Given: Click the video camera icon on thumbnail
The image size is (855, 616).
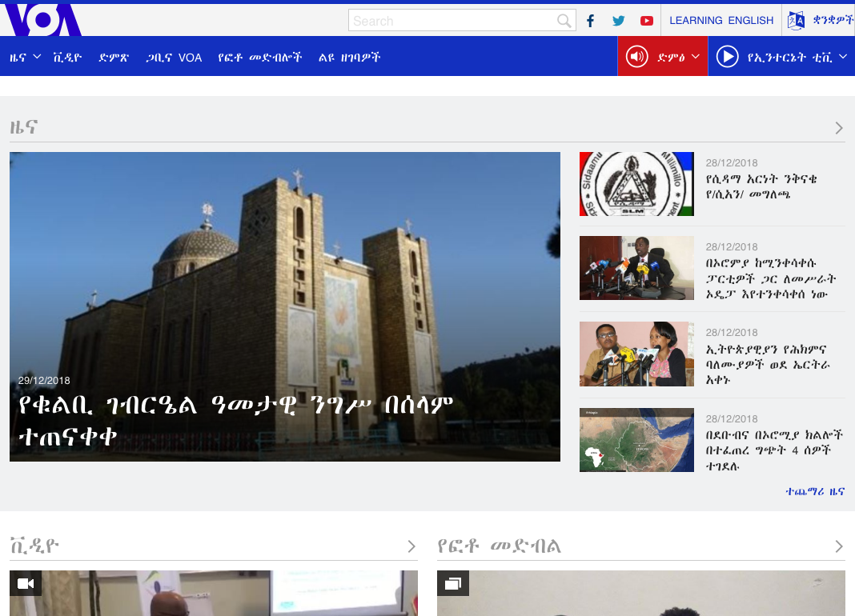Looking at the screenshot, I should [26, 583].
